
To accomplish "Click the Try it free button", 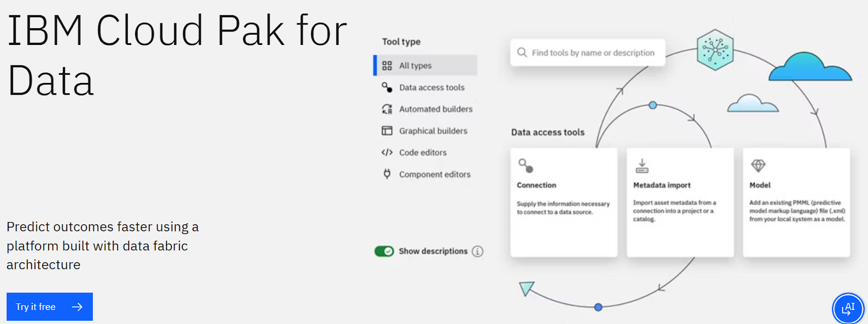I will tap(49, 307).
